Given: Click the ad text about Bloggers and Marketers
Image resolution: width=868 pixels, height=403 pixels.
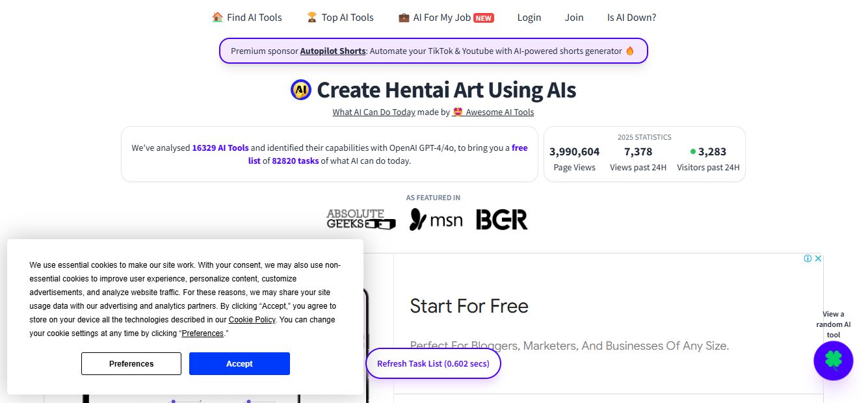Looking at the screenshot, I should [570, 346].
